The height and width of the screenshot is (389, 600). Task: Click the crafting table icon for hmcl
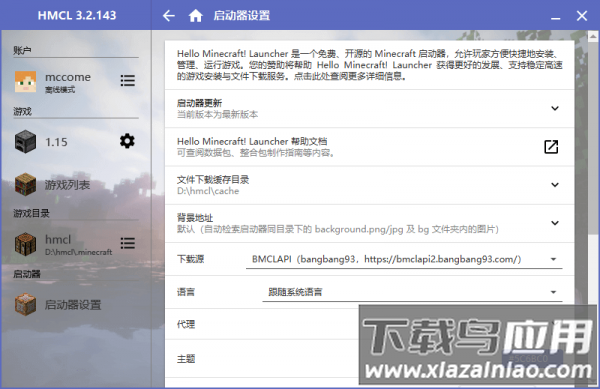tap(25, 244)
